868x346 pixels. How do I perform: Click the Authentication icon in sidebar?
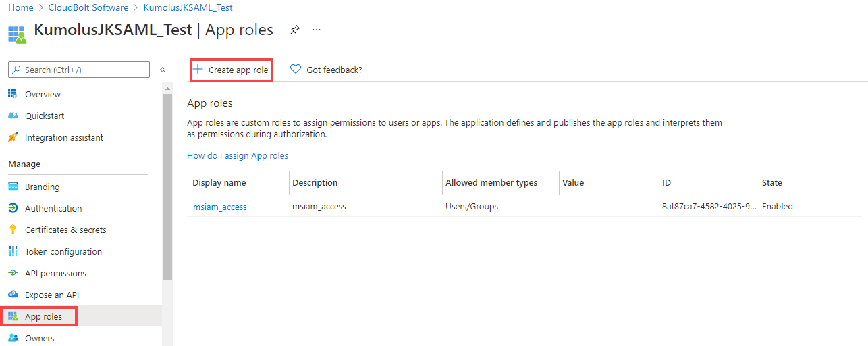point(13,208)
